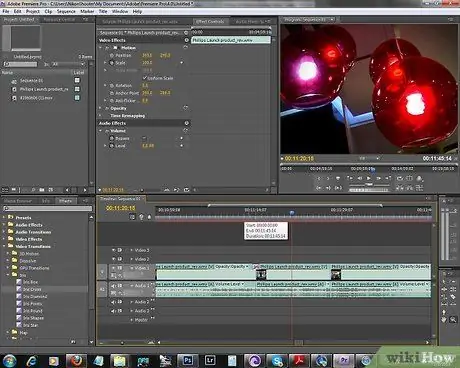
Task: Open the Sequence menu
Action: (66, 11)
